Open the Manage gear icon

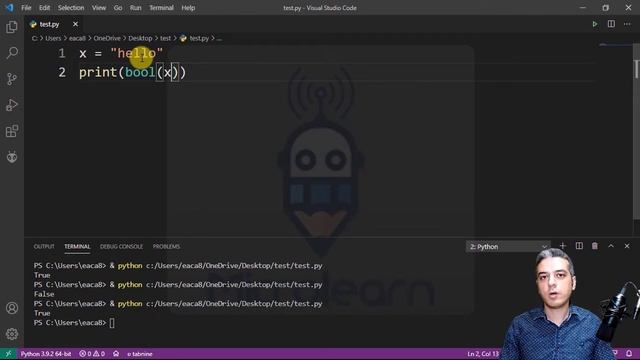click(x=12, y=334)
